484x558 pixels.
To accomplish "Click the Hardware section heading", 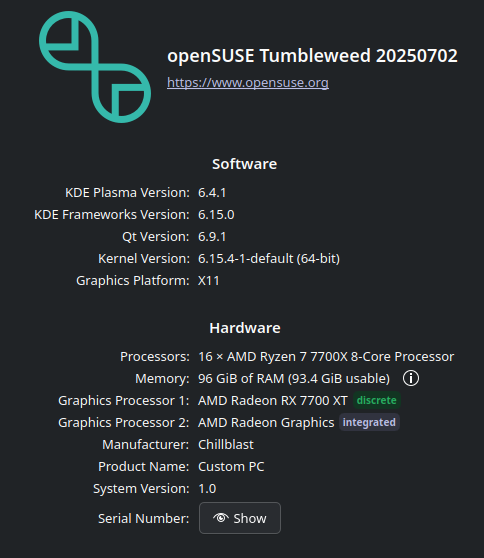I will click(245, 328).
